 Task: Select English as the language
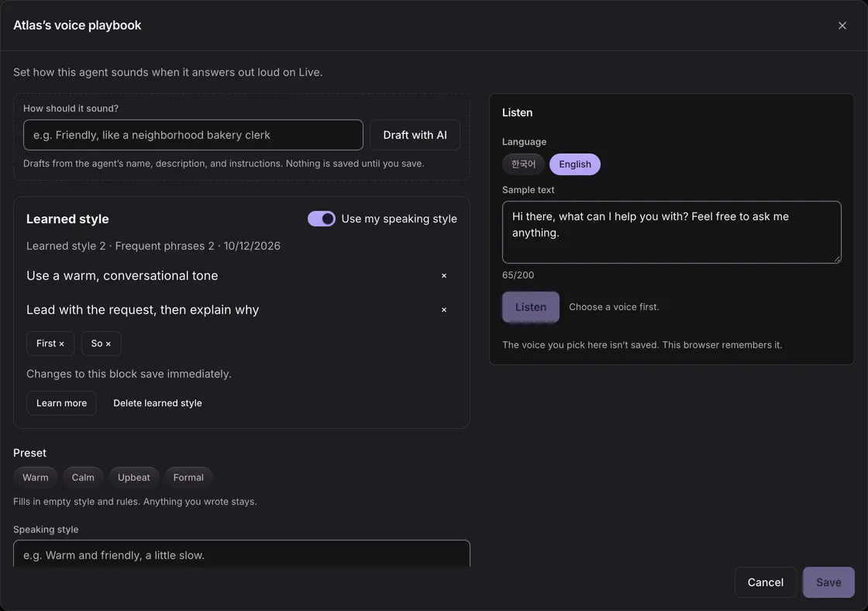(574, 164)
